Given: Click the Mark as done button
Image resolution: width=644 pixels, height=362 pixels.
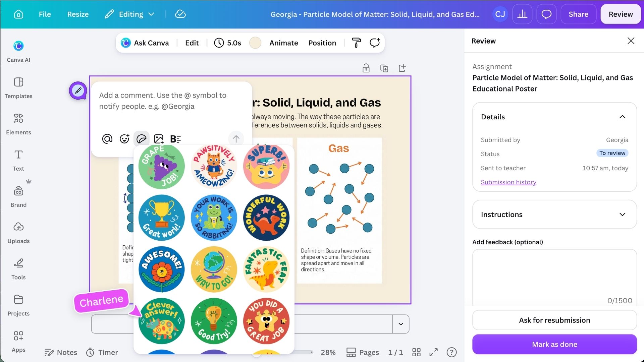Looking at the screenshot, I should 554,344.
